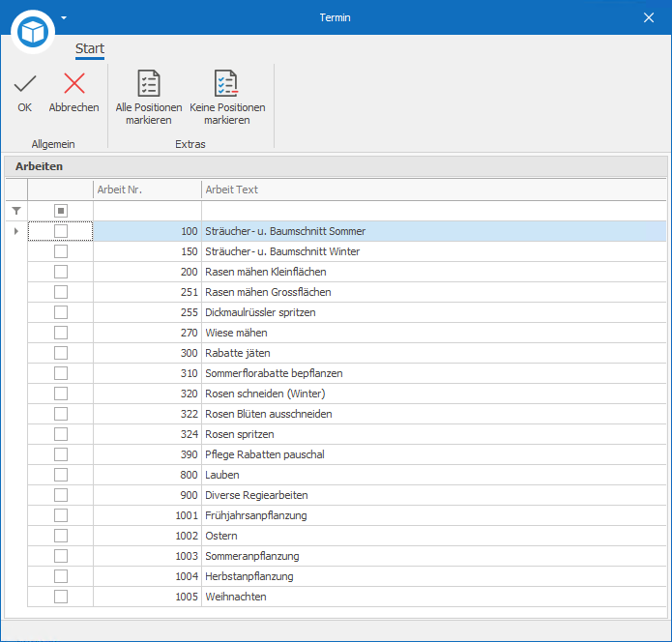The height and width of the screenshot is (642, 672).
Task: Tick the Rosen spritzen checkbox
Action: tap(61, 434)
